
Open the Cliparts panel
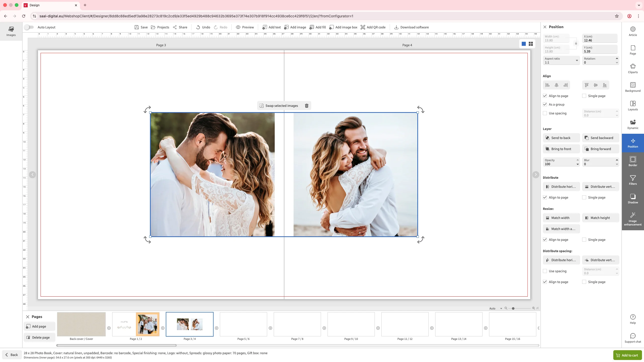[x=633, y=68]
